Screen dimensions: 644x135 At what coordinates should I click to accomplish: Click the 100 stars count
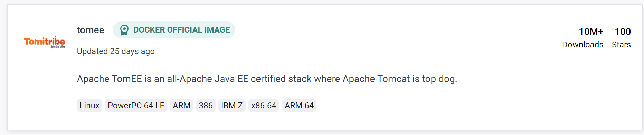tap(623, 32)
